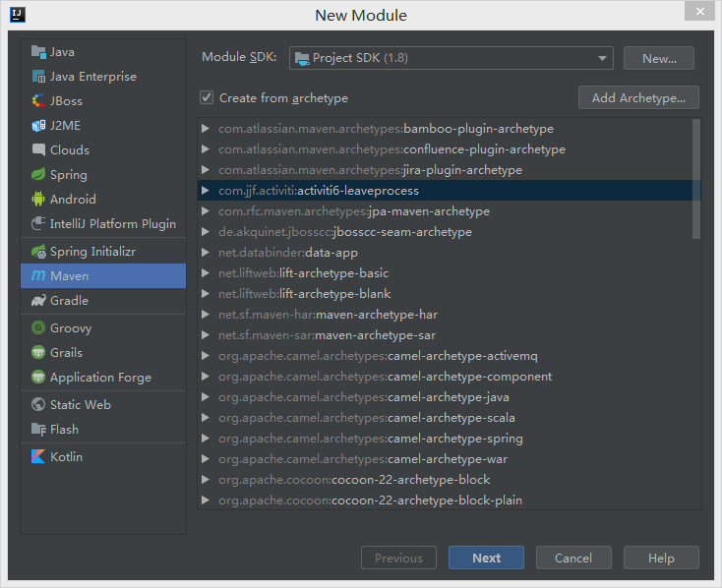Expand the activiti6-leaveprocess archetype arrow
The height and width of the screenshot is (588, 722).
point(205,191)
